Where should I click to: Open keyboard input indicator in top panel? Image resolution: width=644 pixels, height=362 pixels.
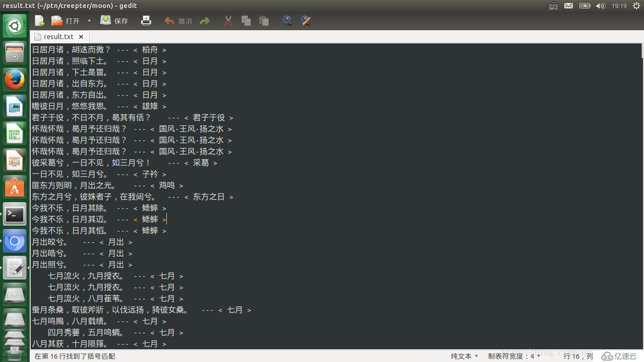(553, 6)
